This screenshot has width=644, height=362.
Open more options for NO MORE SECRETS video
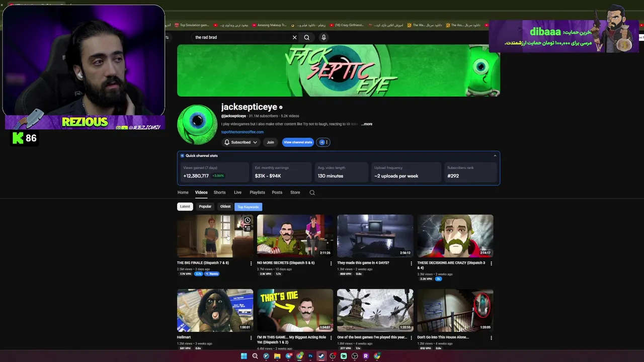click(x=331, y=263)
